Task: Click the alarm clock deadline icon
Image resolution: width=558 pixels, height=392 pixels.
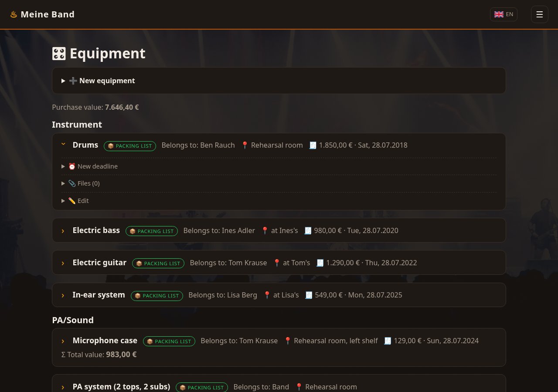Action: (72, 166)
